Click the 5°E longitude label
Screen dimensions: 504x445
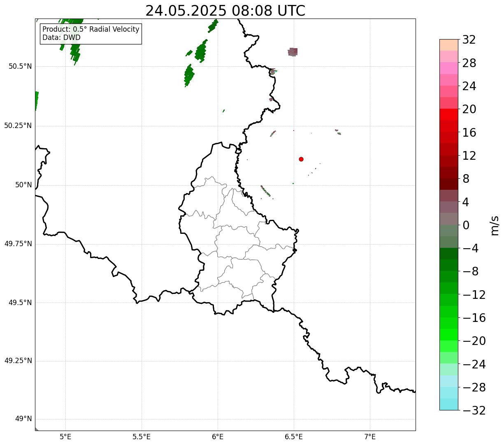(65, 437)
